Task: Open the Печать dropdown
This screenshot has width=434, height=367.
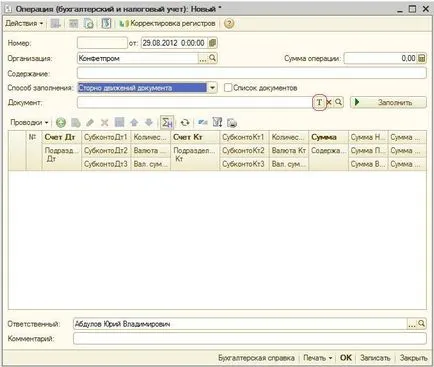Action: pos(318,358)
